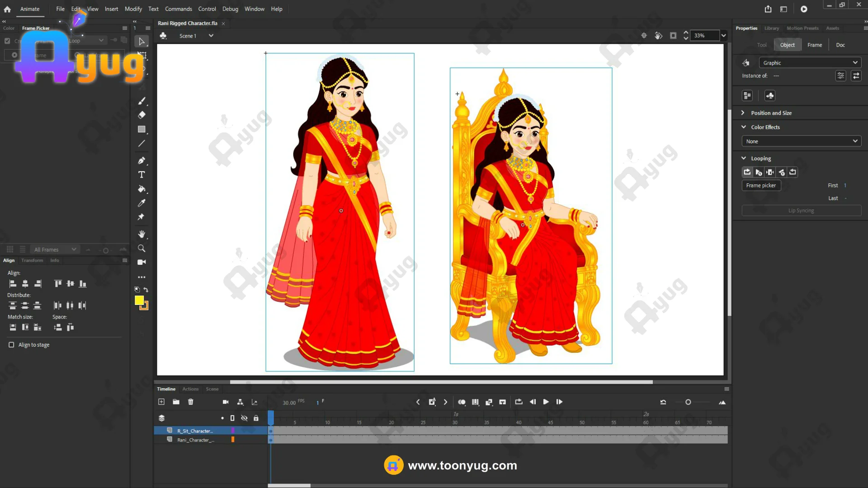868x488 pixels.
Task: Select the Hand tool
Action: (x=142, y=234)
